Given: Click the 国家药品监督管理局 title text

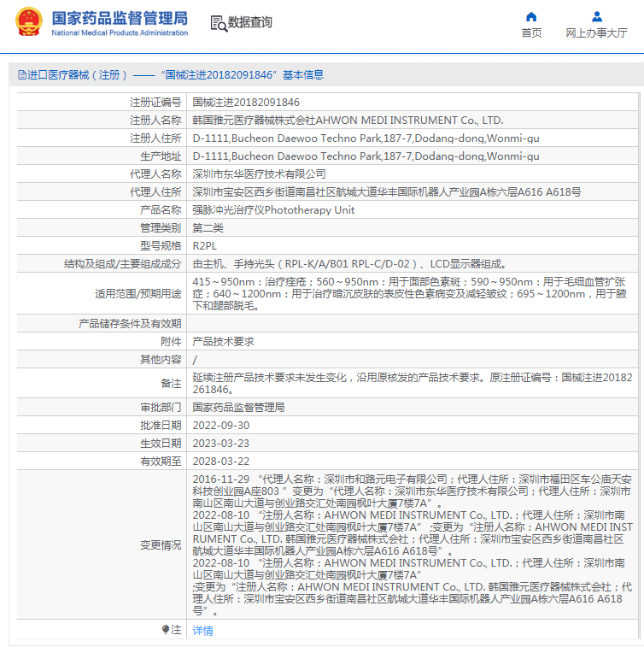Looking at the screenshot, I should (120, 17).
